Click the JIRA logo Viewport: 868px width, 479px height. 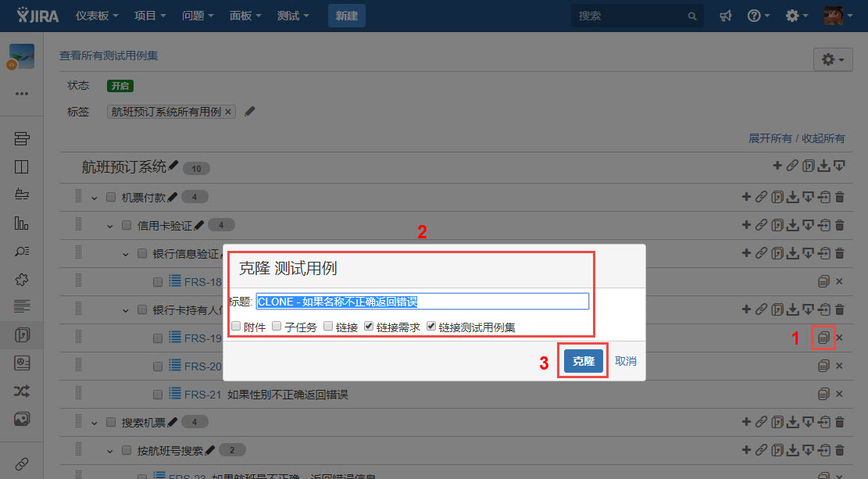coord(38,16)
